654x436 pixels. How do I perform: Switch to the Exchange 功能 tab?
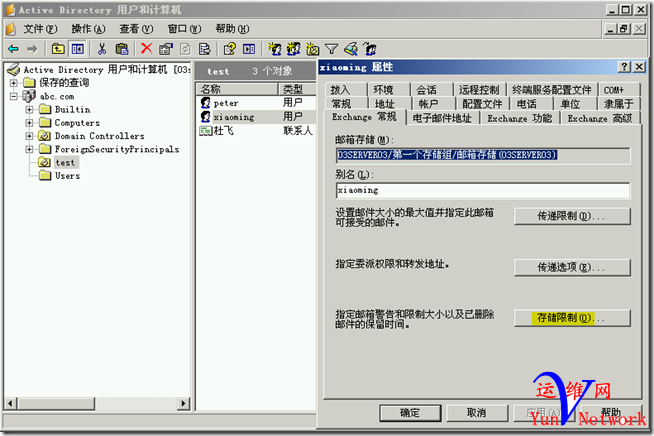tap(519, 118)
